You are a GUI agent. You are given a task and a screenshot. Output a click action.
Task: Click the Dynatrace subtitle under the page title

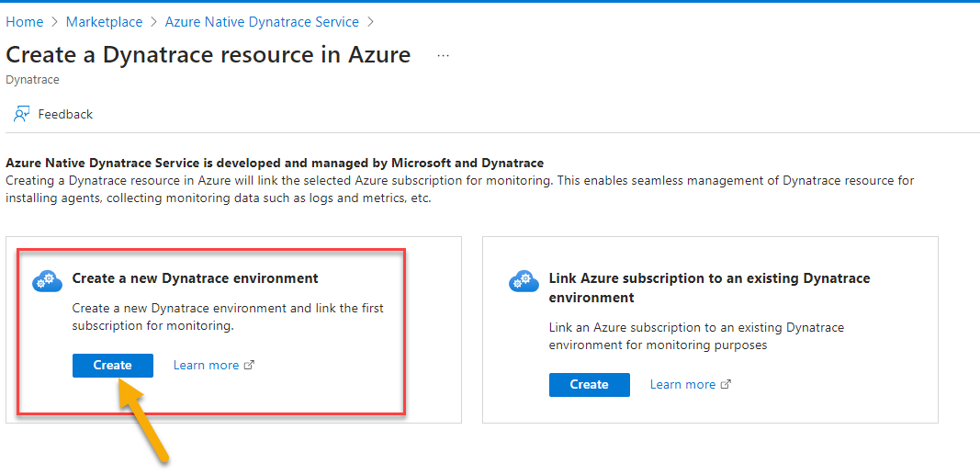[32, 80]
